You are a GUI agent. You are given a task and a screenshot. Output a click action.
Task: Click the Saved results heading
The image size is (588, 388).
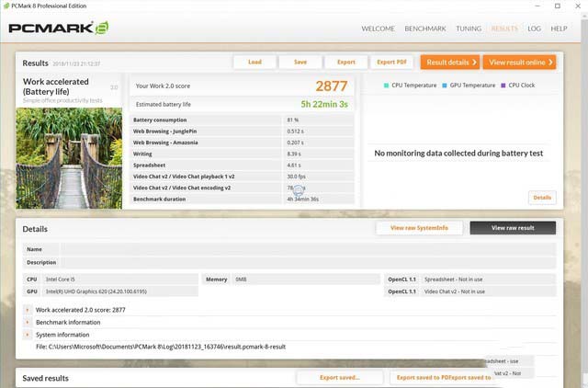pos(45,378)
